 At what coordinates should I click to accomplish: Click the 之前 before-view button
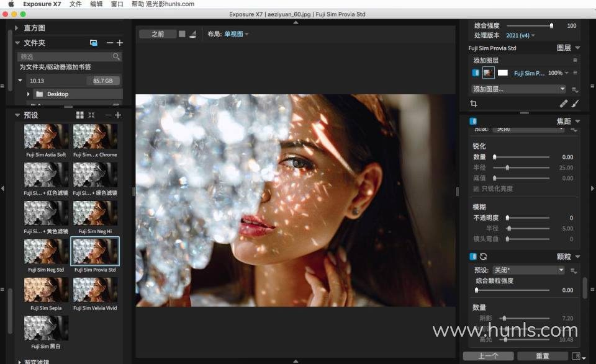158,34
